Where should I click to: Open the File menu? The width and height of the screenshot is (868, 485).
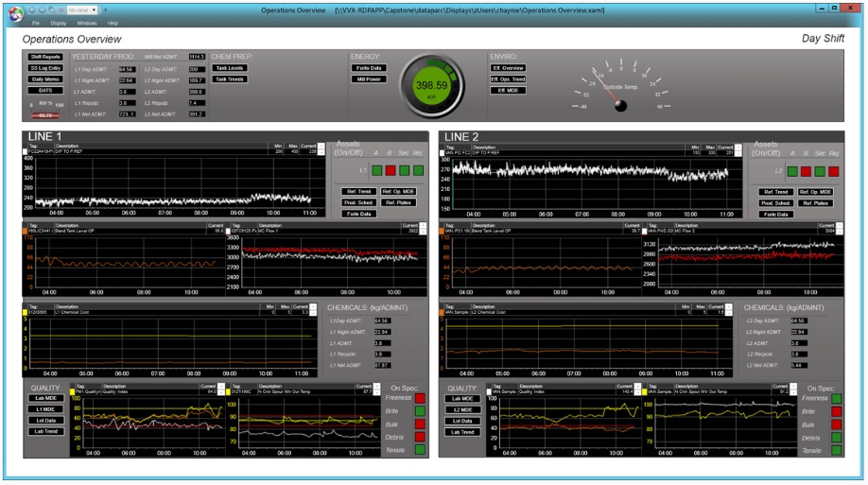[36, 24]
